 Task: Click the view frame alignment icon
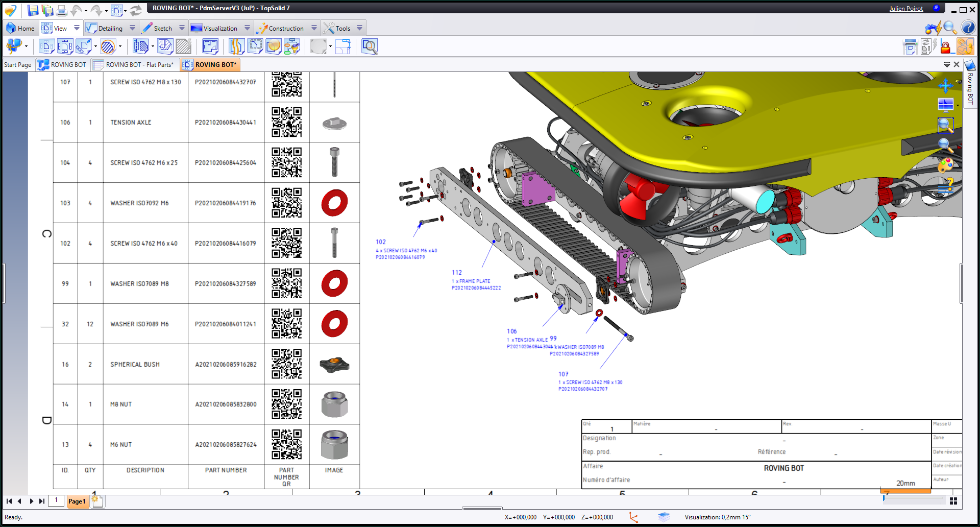(x=342, y=46)
